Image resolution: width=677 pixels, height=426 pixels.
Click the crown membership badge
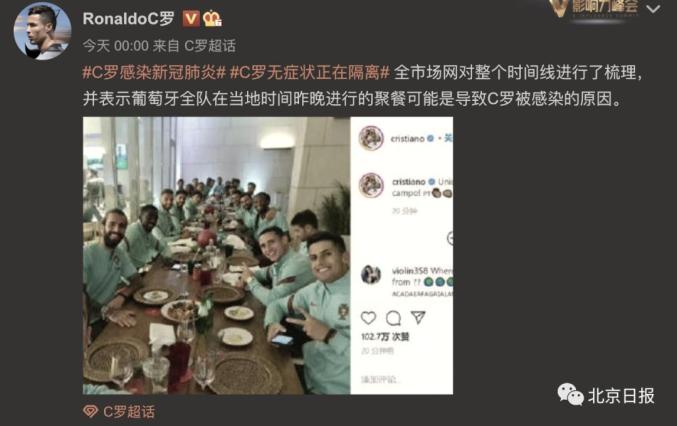pyautogui.click(x=212, y=19)
